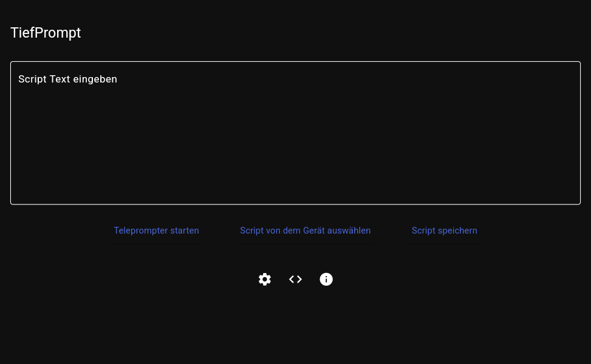Click 'Script speichern' button

pos(444,231)
